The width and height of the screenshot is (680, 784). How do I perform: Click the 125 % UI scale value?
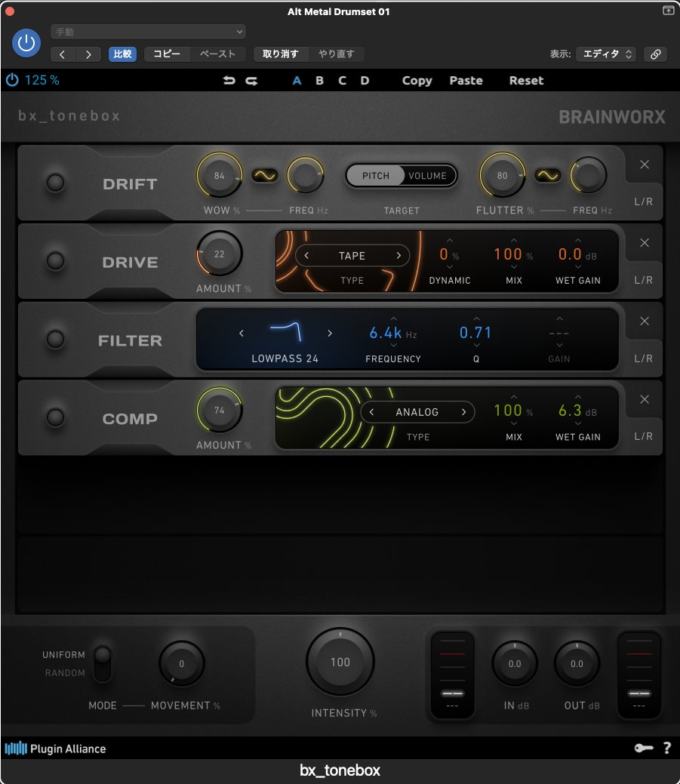42,80
